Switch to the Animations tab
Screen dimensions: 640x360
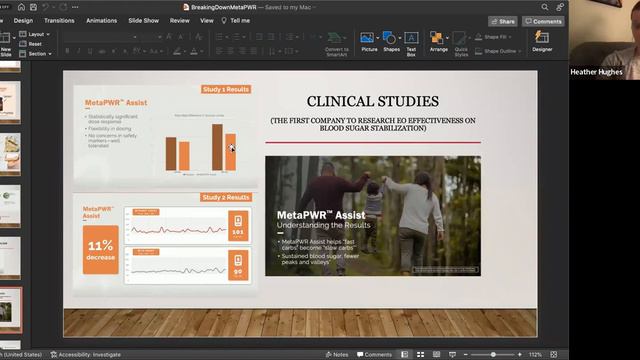point(102,20)
